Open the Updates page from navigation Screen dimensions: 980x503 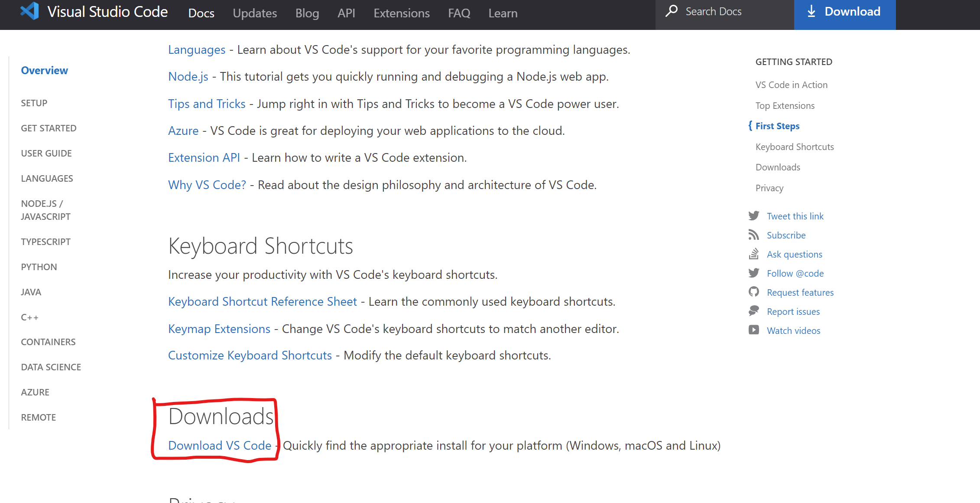click(x=255, y=13)
